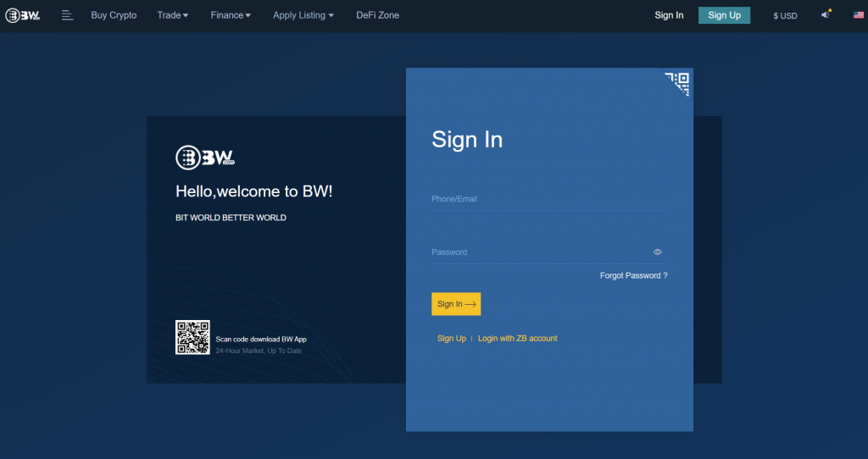868x459 pixels.
Task: Show password with the eye icon
Action: click(657, 252)
